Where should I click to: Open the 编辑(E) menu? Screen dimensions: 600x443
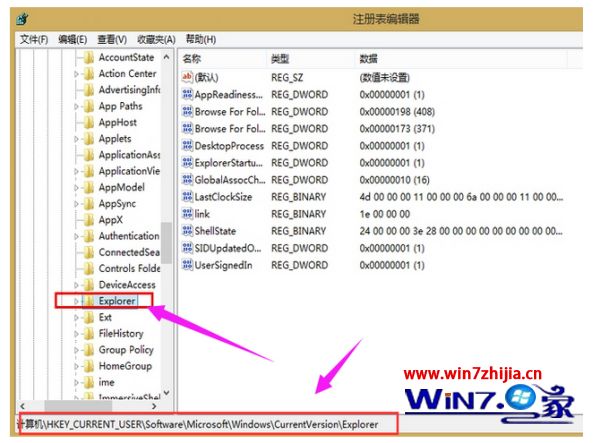click(x=72, y=39)
